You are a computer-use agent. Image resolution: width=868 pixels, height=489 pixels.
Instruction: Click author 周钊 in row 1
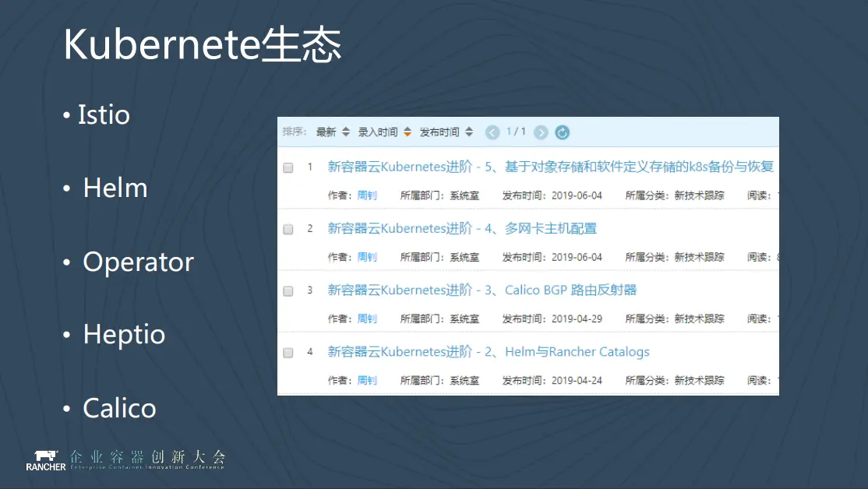(367, 195)
